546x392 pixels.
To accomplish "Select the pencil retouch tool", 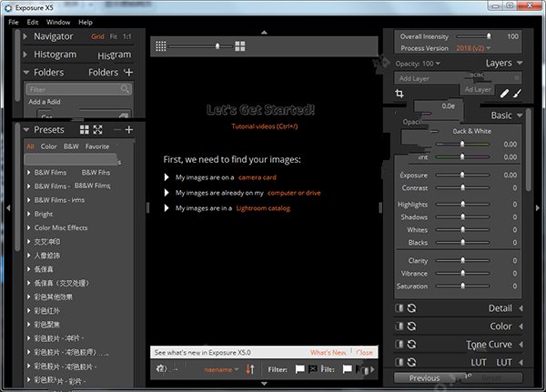I will (504, 94).
